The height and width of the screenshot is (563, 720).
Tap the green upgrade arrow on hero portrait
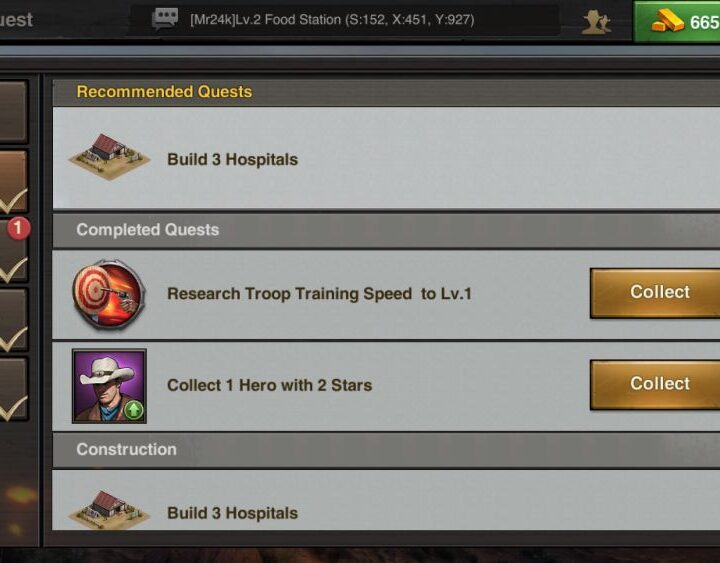(x=134, y=410)
